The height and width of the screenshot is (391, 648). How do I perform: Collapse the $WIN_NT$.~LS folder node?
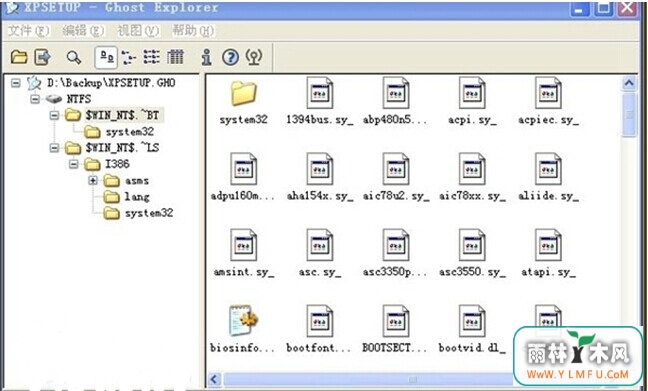[55, 148]
